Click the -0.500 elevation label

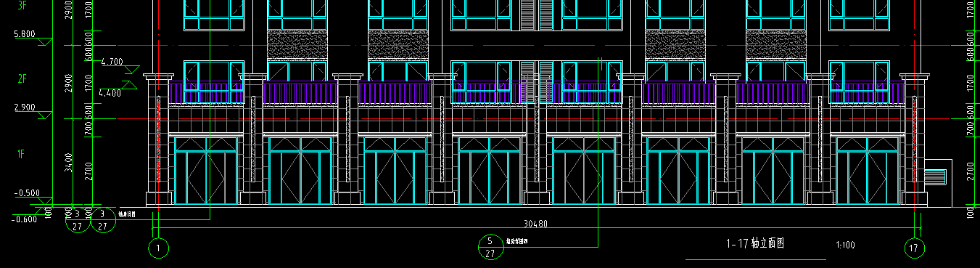click(28, 193)
